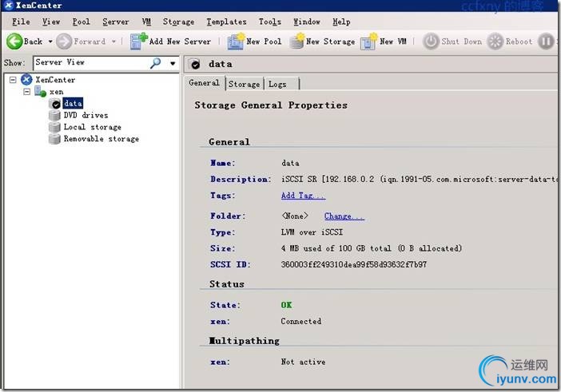Click the green OK state value
This screenshot has width=561, height=392.
point(286,305)
